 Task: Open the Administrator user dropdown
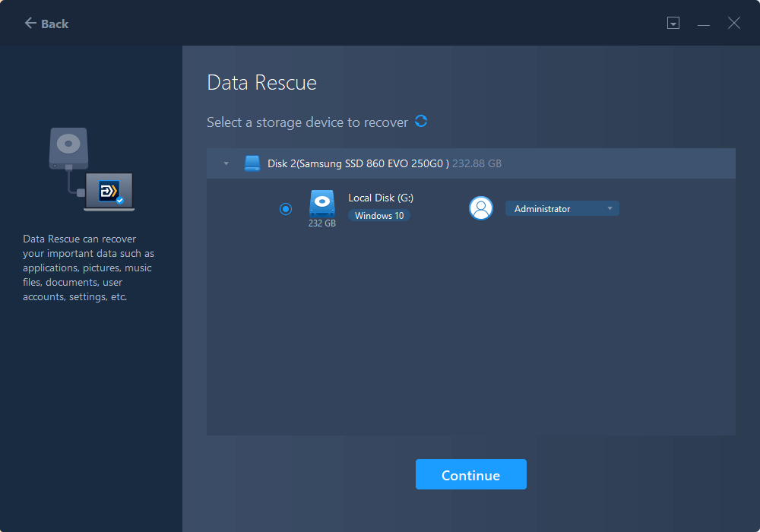point(562,208)
